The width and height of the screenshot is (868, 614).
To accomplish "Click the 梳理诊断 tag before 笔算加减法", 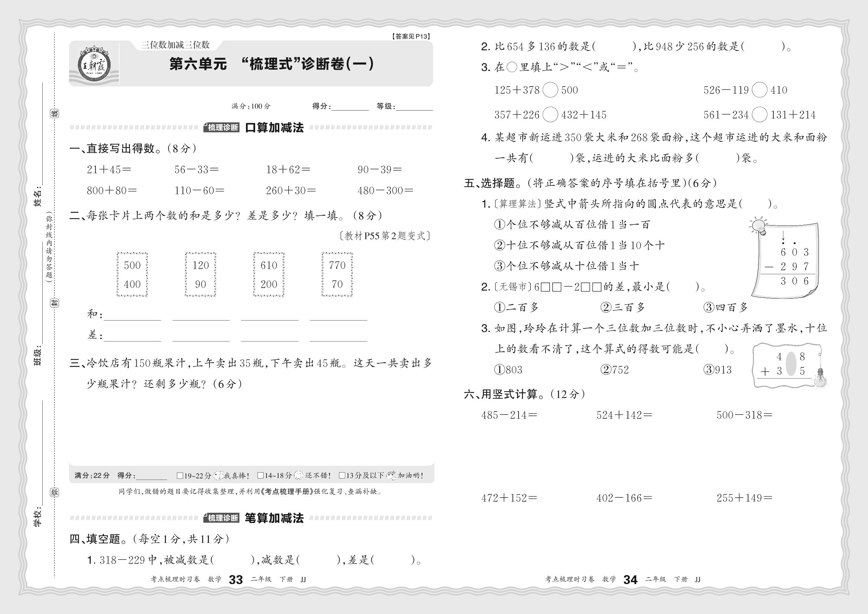I will (x=222, y=518).
